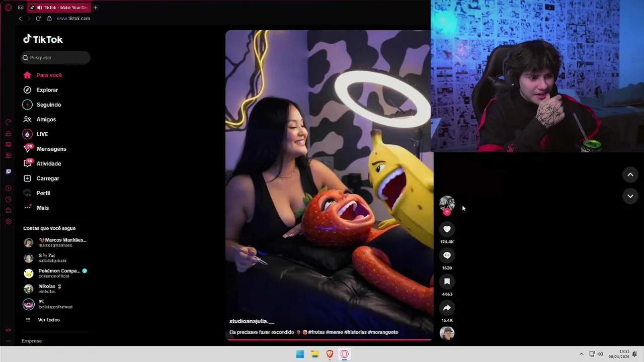This screenshot has width=644, height=362.
Task: Click the TikTok logo
Action: [x=43, y=39]
